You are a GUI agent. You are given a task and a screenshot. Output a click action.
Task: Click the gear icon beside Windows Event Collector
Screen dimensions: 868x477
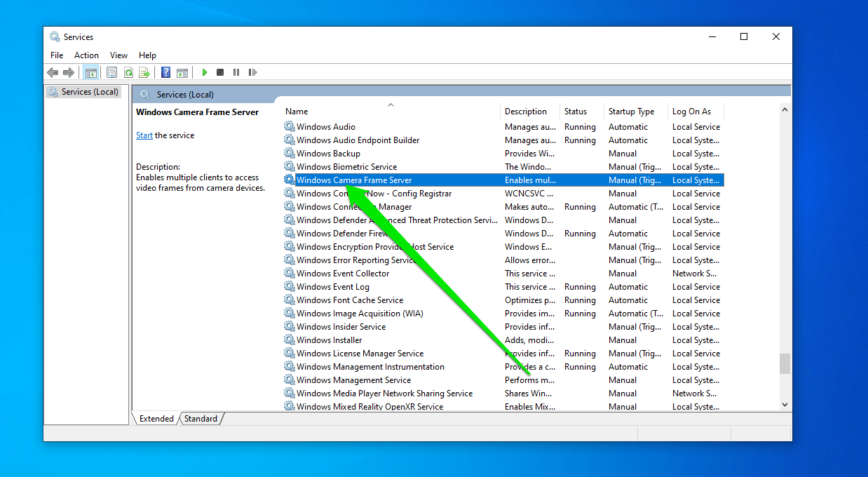290,274
